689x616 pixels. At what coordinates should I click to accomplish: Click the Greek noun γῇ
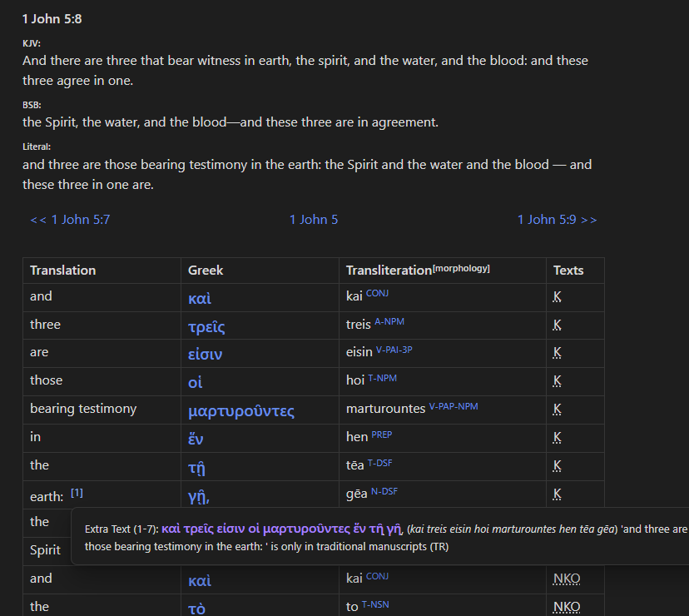tap(199, 497)
